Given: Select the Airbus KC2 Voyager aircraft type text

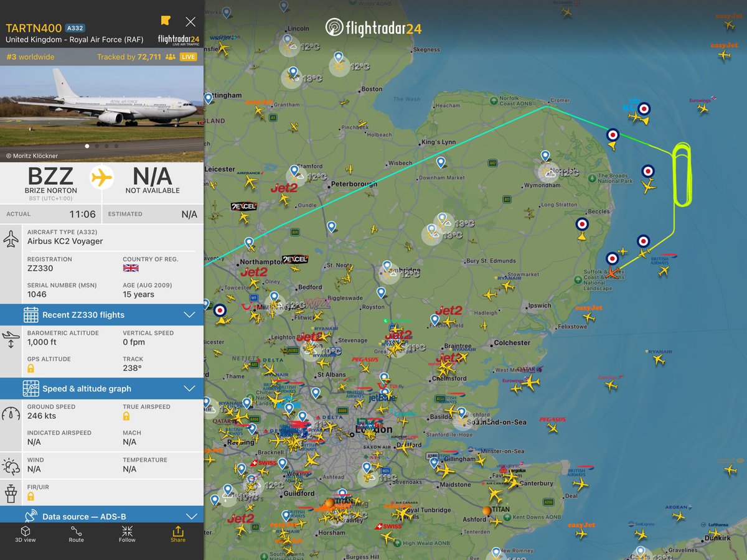Looking at the screenshot, I should (x=65, y=241).
